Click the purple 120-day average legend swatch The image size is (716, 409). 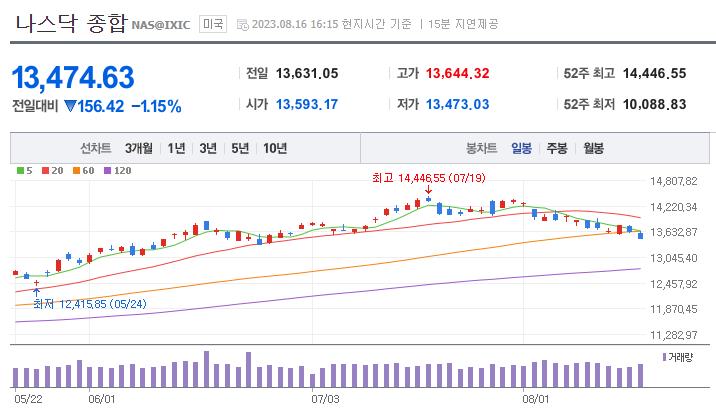coord(108,171)
